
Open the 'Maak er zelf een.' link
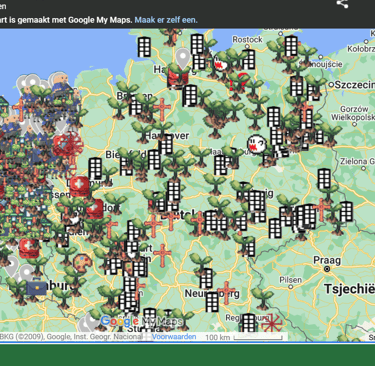point(166,20)
